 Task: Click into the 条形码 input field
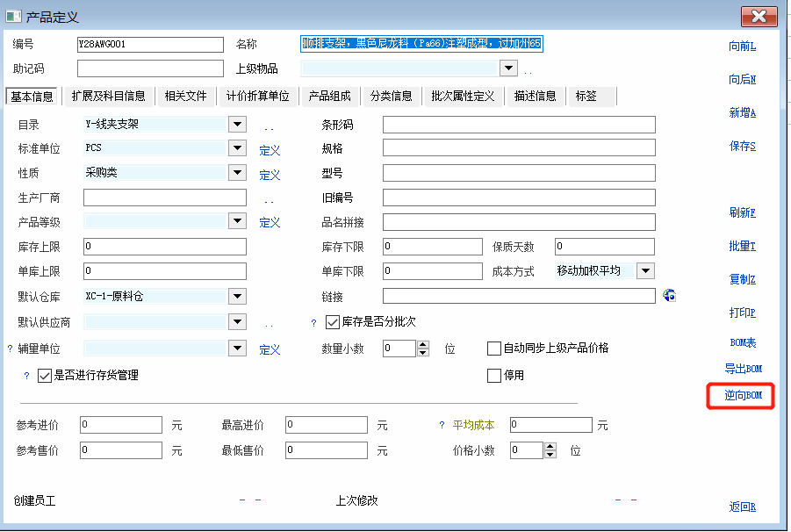518,125
